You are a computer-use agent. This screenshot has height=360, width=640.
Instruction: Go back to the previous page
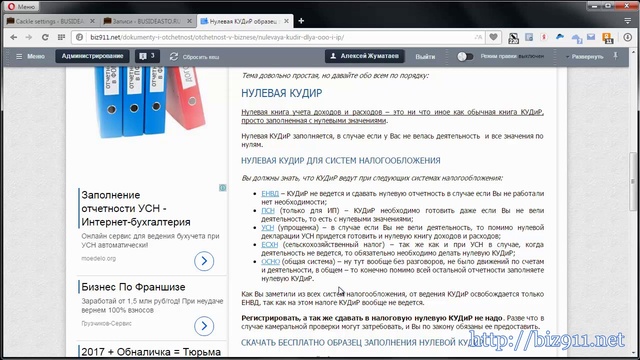pos(13,37)
